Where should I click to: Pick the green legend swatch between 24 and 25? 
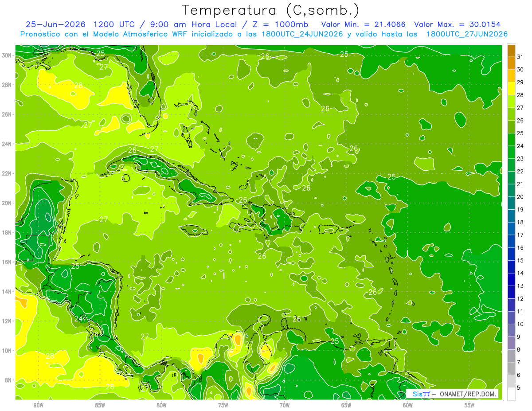pos(512,140)
